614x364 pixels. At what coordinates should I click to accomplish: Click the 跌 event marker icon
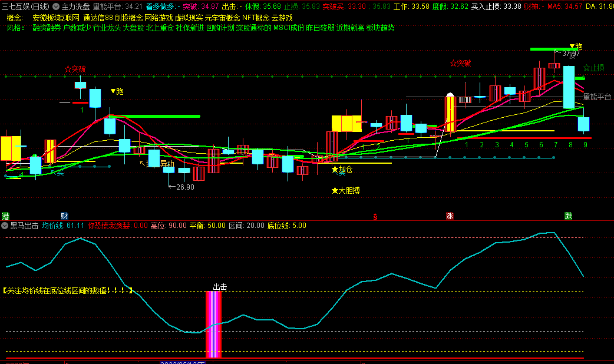click(x=569, y=216)
